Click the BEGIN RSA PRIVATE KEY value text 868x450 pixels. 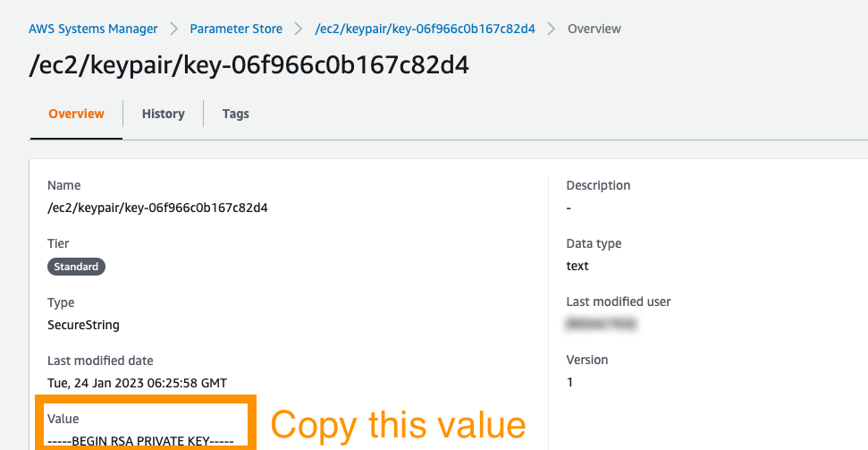[140, 441]
